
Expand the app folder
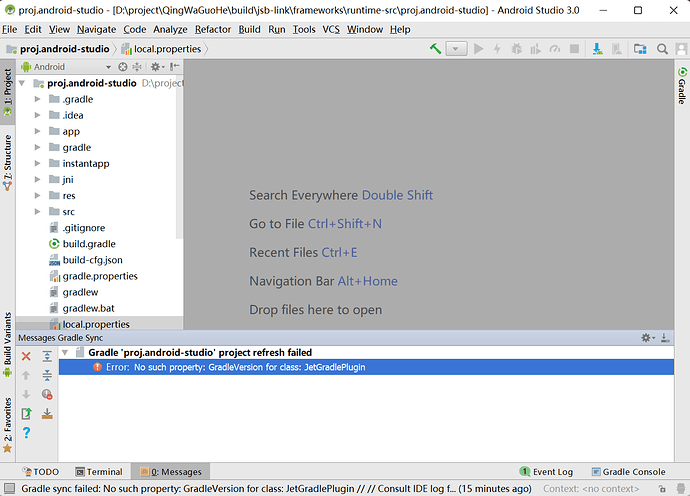[x=37, y=131]
